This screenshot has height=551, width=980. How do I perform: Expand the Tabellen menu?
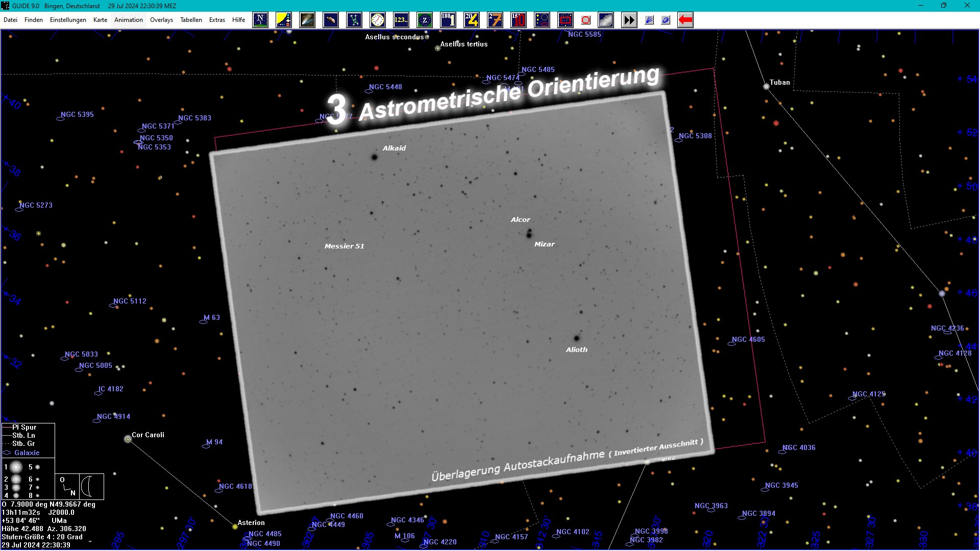191,20
